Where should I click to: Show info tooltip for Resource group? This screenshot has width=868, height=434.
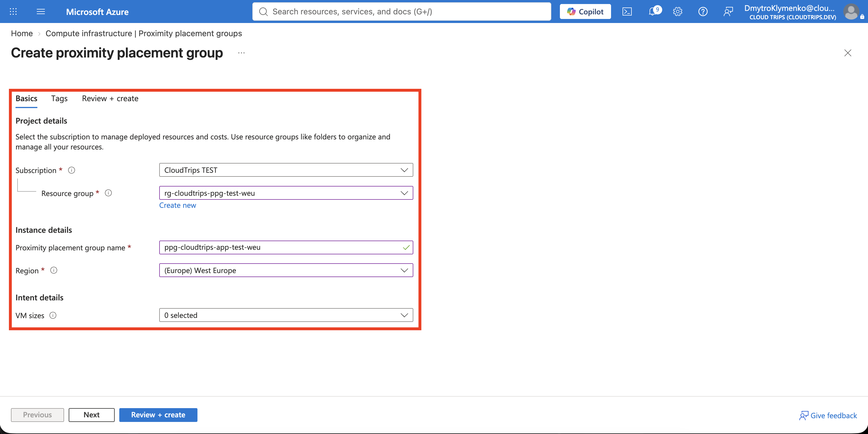[x=108, y=193]
